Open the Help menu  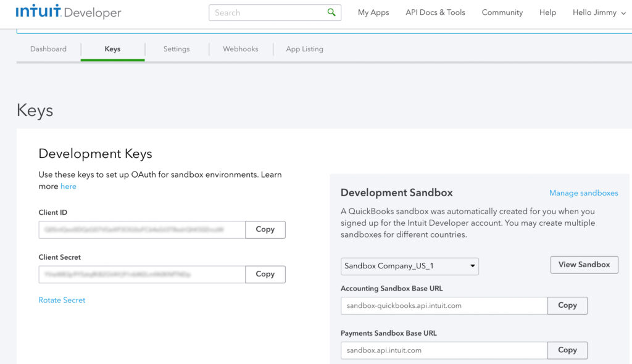tap(548, 12)
